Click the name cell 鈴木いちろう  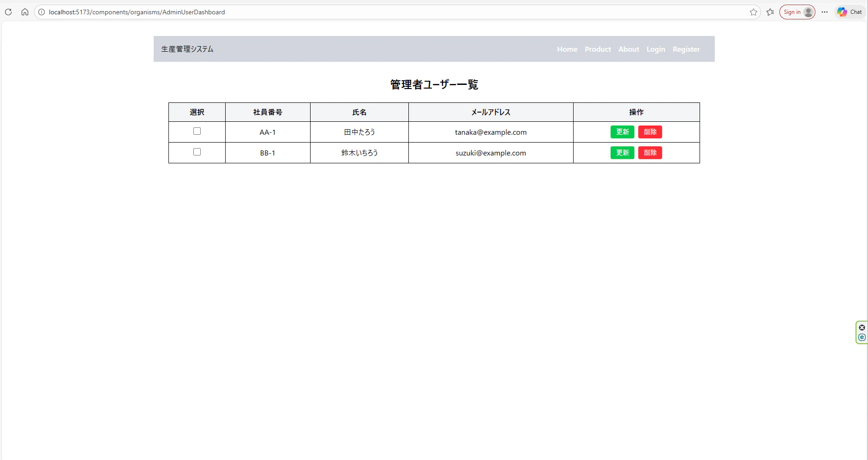tap(359, 153)
